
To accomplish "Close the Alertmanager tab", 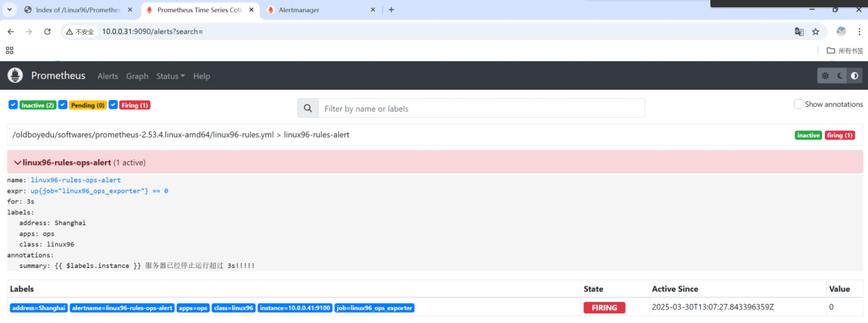I will click(x=372, y=10).
